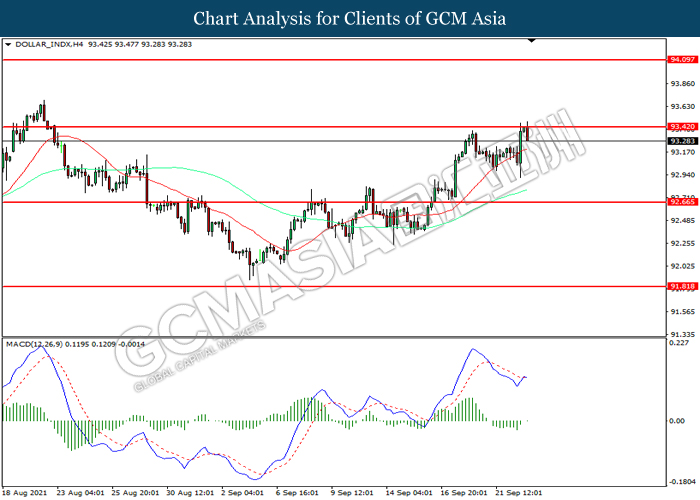Click the 6 Sep 16:01 time label
Image resolution: width=700 pixels, height=500 pixels.
[297, 493]
